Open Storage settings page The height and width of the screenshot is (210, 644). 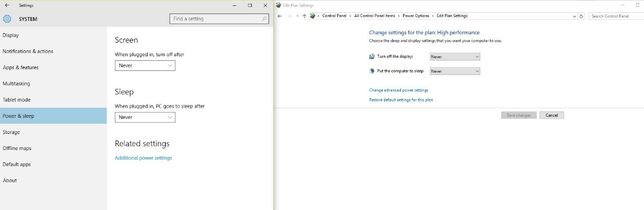click(53, 132)
